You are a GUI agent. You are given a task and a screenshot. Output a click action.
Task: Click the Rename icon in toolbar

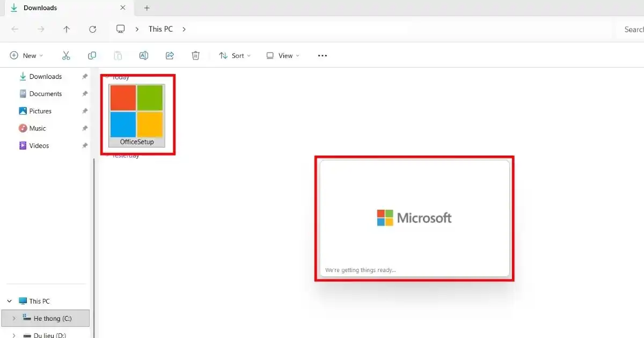(144, 56)
